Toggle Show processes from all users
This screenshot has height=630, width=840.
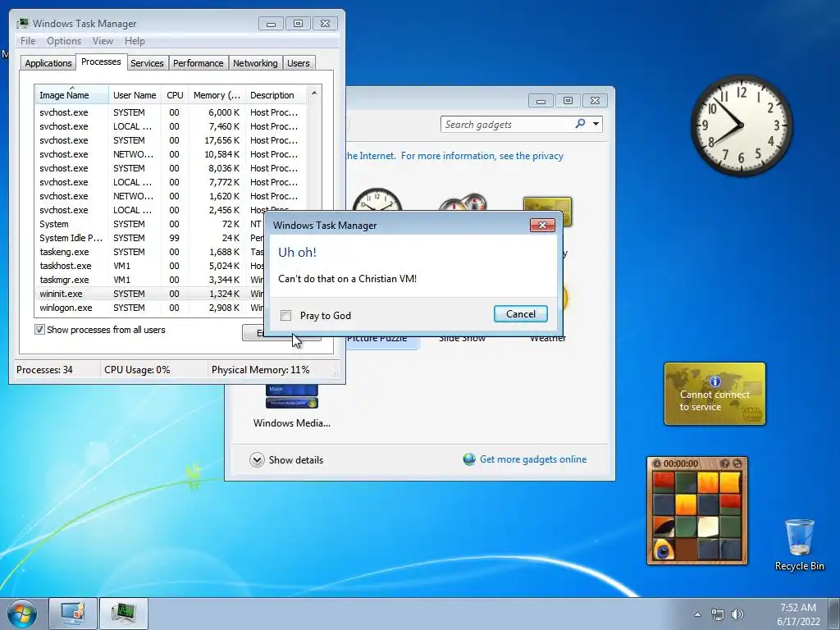pos(39,330)
